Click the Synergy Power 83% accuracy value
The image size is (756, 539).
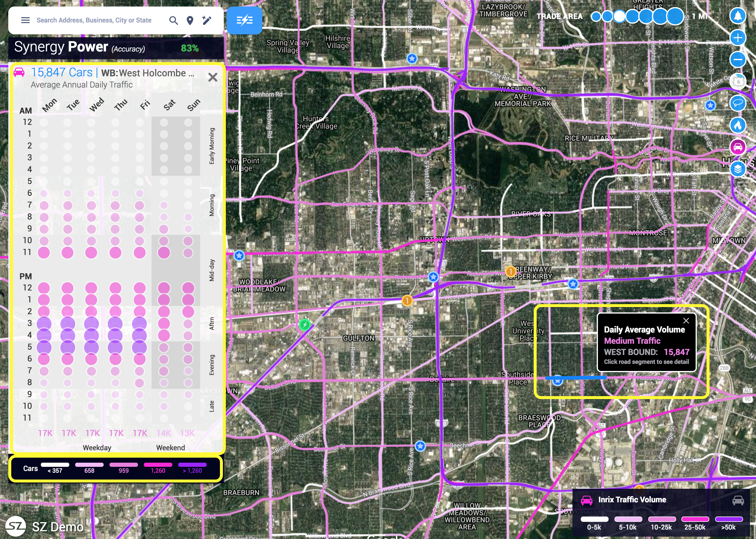189,49
